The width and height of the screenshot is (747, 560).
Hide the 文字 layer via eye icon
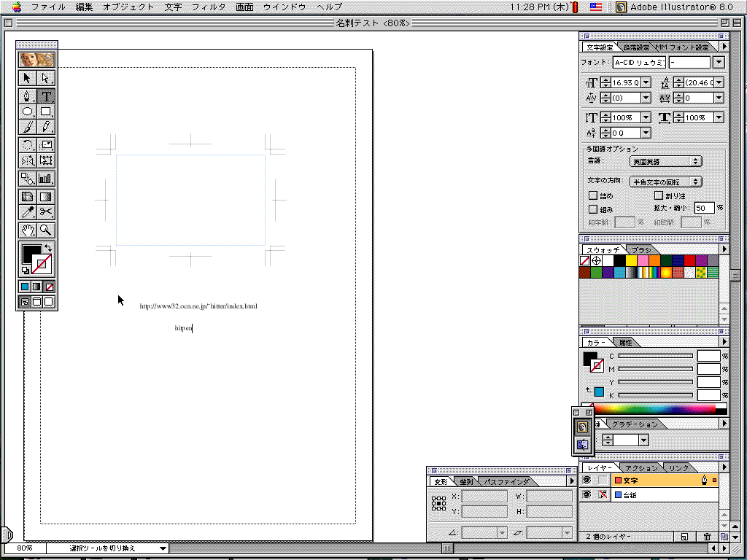click(587, 480)
